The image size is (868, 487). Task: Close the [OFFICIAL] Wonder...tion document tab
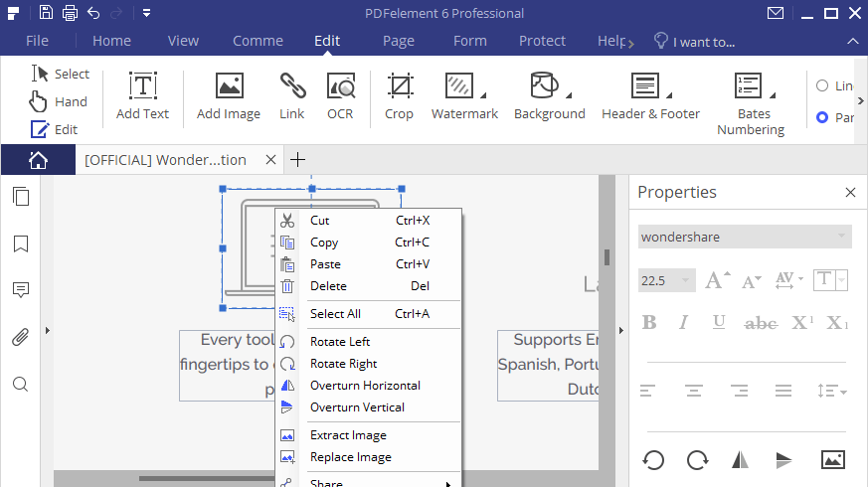270,160
